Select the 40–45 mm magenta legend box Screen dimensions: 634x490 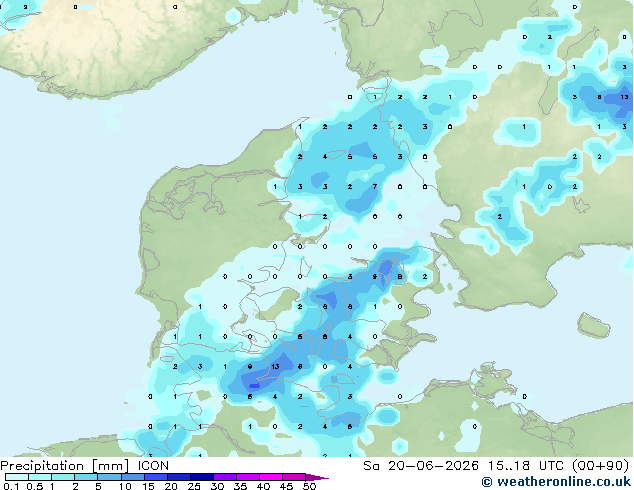click(270, 477)
